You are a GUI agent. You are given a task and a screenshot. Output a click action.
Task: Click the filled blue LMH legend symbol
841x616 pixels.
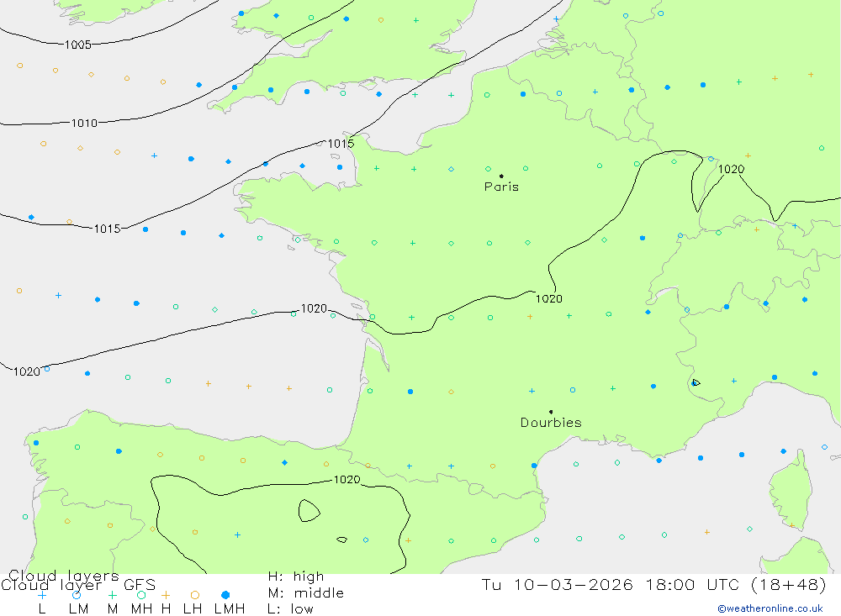point(225,595)
